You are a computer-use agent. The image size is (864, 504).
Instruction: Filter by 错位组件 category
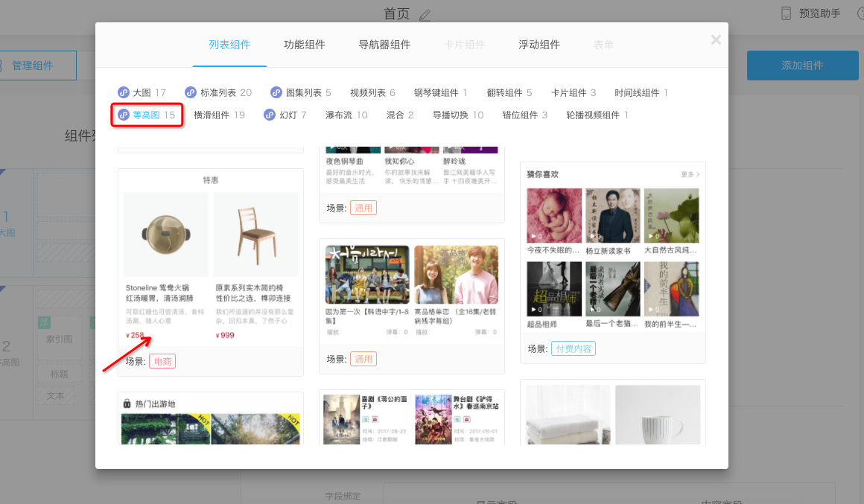click(525, 115)
